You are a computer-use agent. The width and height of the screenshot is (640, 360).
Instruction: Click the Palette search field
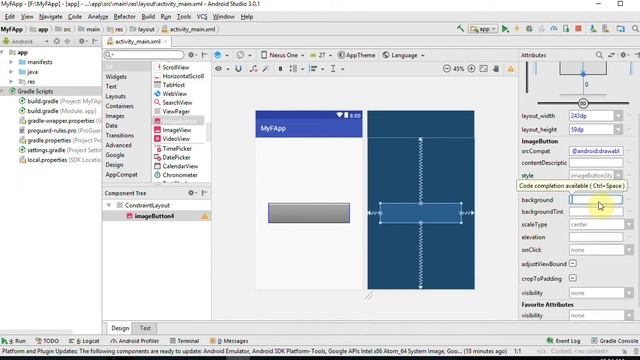pos(144,54)
